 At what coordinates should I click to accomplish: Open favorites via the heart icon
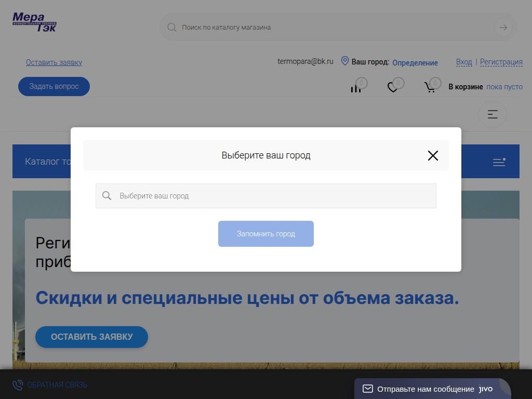pos(393,87)
